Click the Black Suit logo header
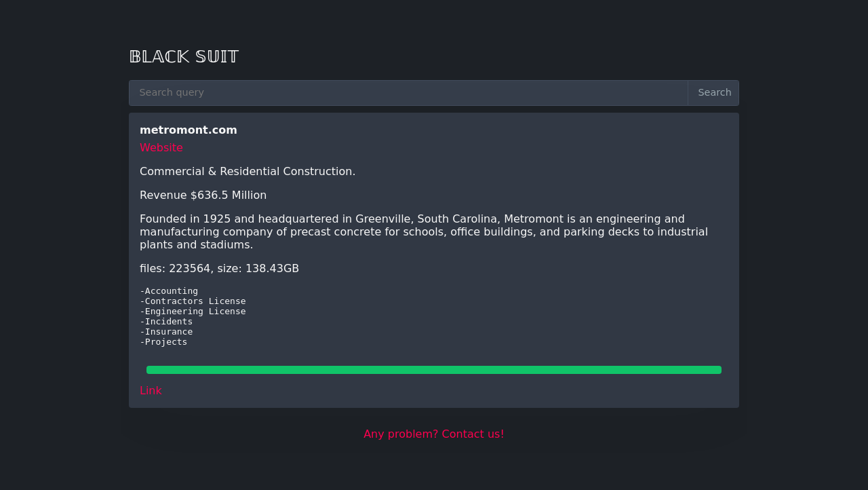 click(x=184, y=56)
